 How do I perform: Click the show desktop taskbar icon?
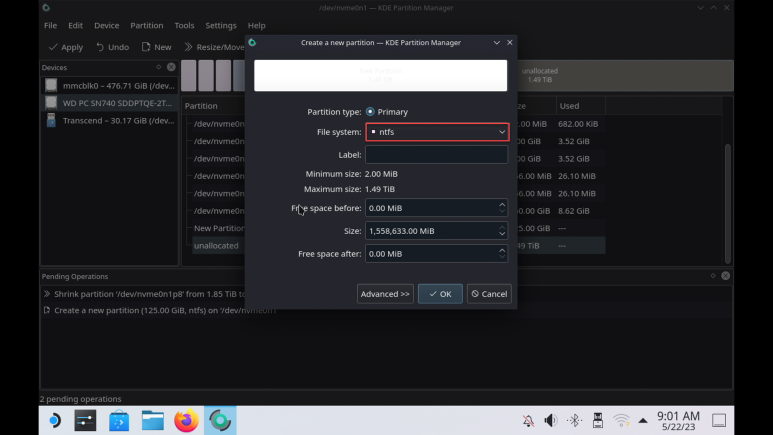tap(719, 421)
